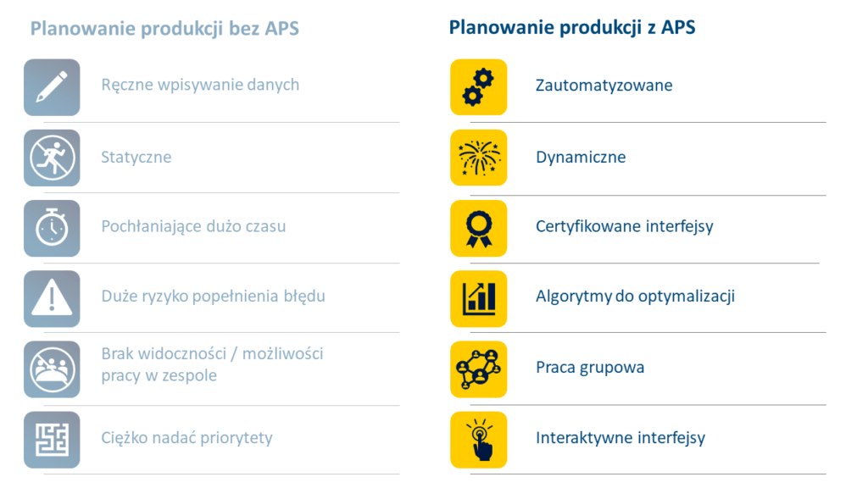The image size is (868, 488).
Task: Click the 'Ręczne wpisywanie danych' label
Action: [200, 85]
